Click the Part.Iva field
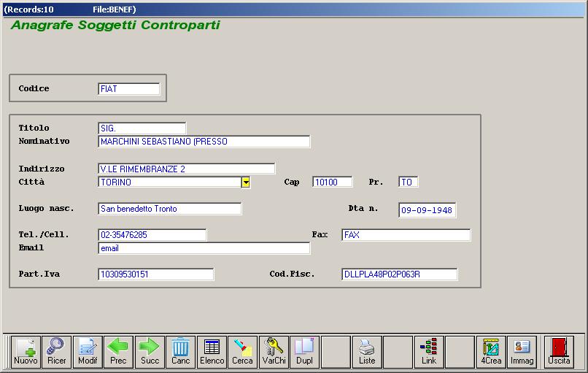The height and width of the screenshot is (373, 588). point(155,274)
